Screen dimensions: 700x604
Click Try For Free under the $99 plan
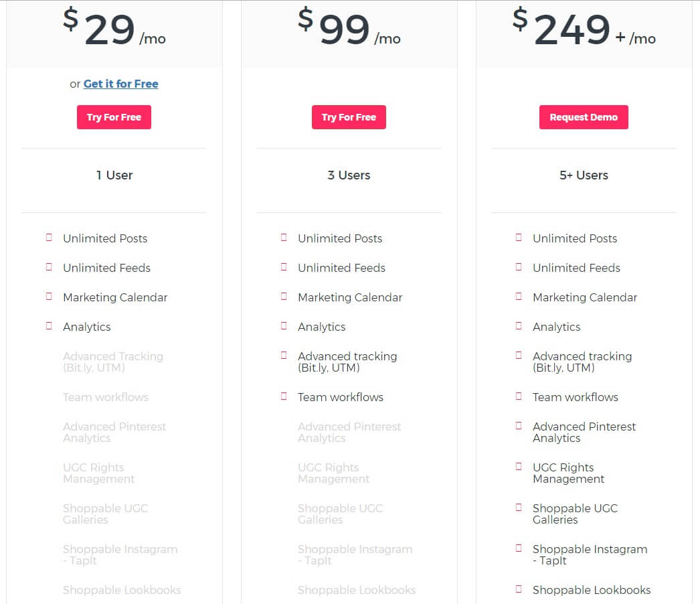tap(349, 117)
